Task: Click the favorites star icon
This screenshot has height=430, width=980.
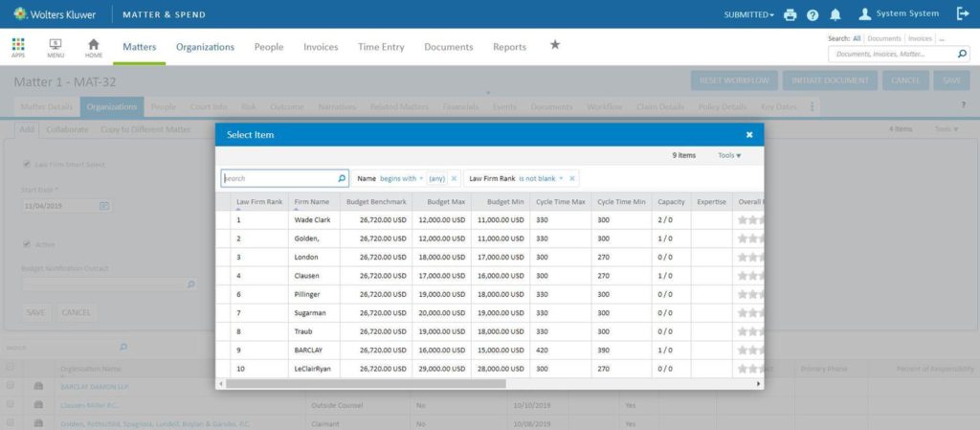Action: pos(554,46)
